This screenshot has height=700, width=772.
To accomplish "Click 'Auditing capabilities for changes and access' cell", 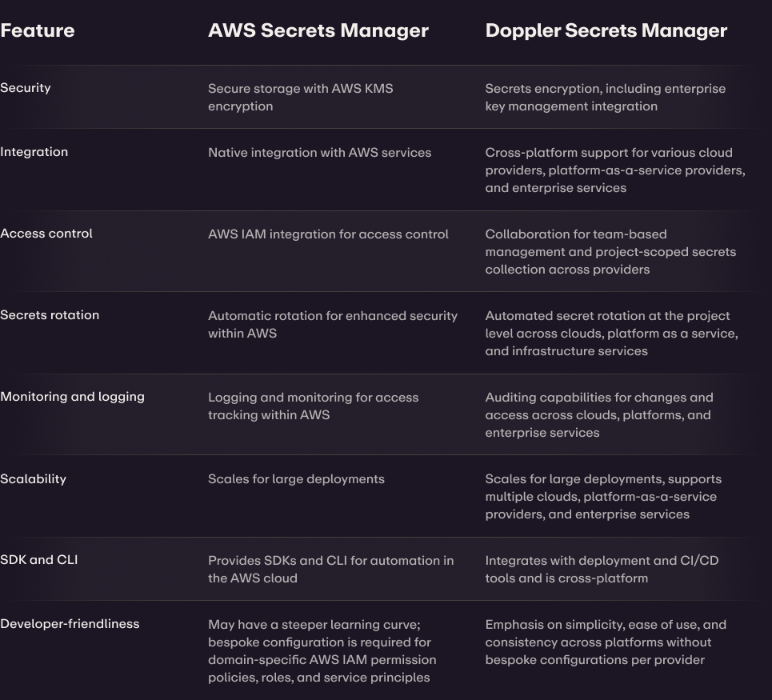I will (x=598, y=415).
